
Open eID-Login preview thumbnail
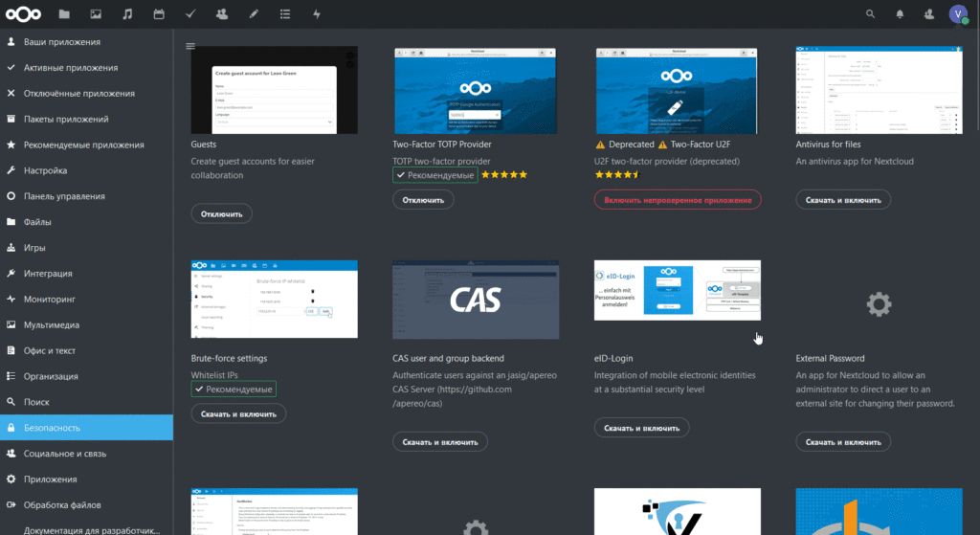point(678,291)
